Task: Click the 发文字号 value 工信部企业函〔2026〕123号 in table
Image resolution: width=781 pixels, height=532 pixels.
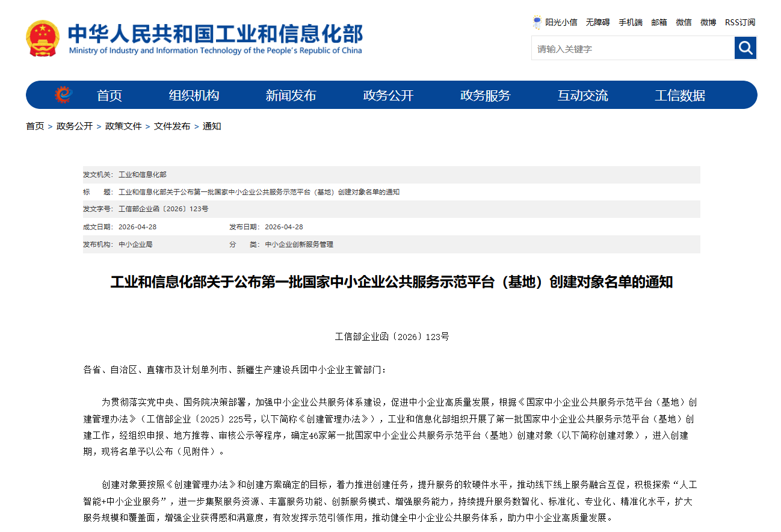Action: point(164,209)
